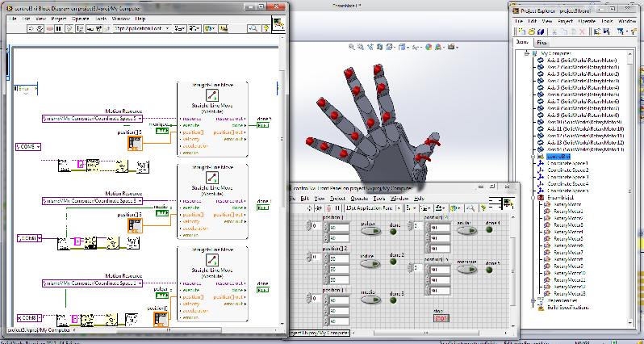Click Step Into in Block Diagram toolbar
The image size is (644, 344).
pos(90,28)
